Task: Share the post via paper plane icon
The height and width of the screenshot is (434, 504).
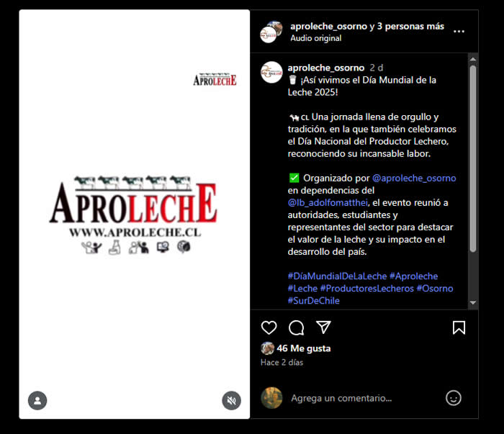Action: (x=323, y=327)
